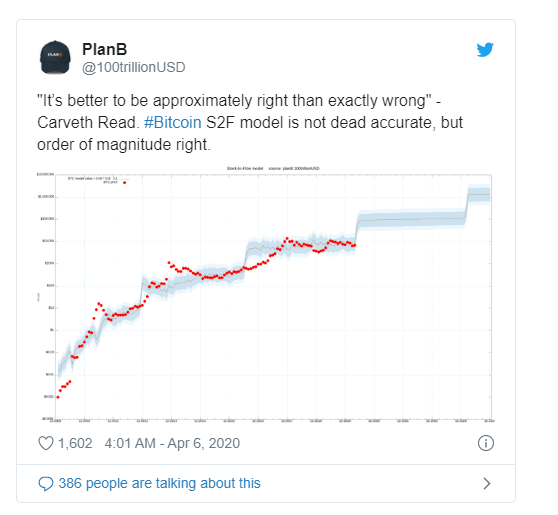Expand the conversation with the right chevron

(x=486, y=484)
